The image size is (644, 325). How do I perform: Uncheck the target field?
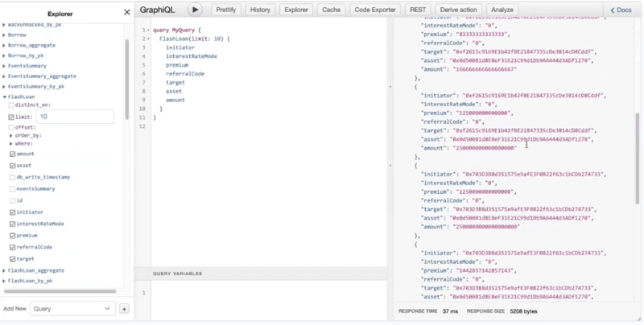pyautogui.click(x=12, y=259)
